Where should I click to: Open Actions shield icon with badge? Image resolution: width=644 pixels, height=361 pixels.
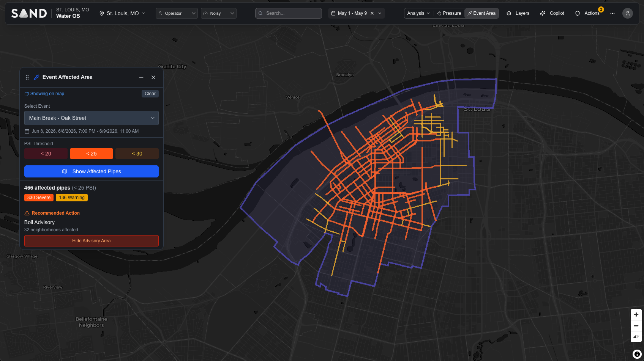pos(578,13)
